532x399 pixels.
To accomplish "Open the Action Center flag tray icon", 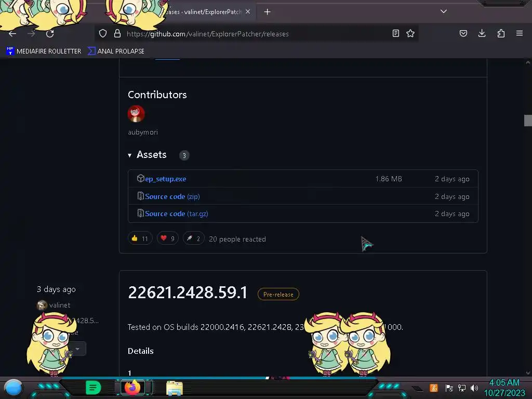I will (x=449, y=388).
